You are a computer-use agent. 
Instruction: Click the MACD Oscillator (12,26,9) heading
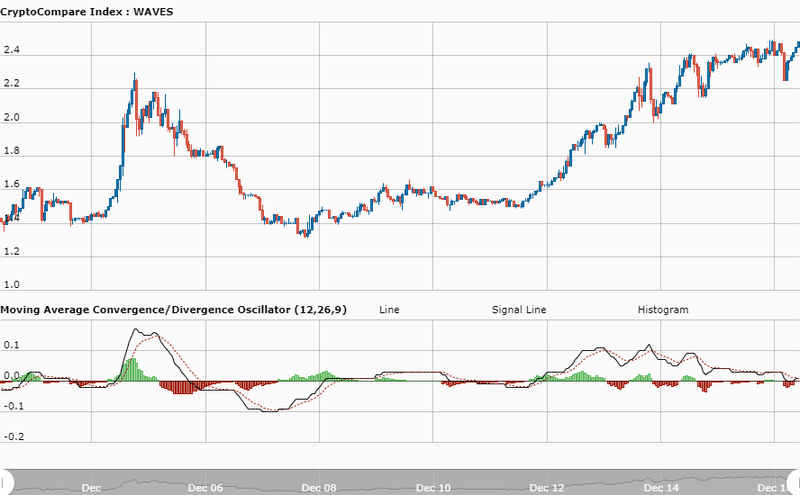[x=173, y=310]
